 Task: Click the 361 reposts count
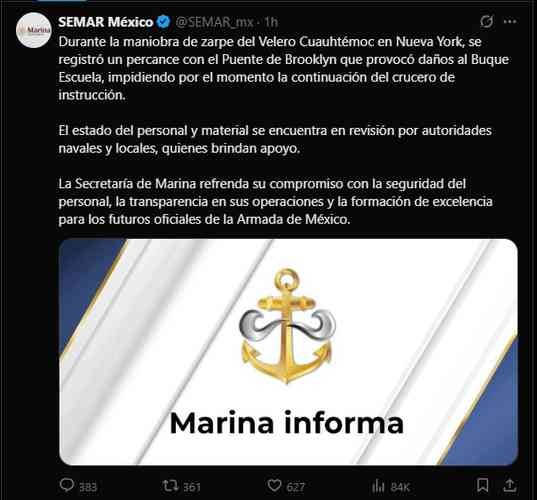coord(192,487)
